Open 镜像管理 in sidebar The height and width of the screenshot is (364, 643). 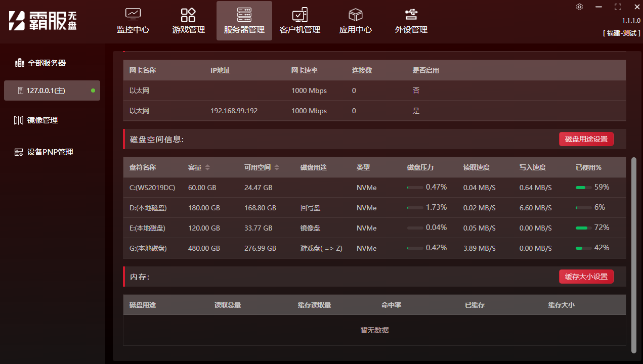click(x=42, y=120)
